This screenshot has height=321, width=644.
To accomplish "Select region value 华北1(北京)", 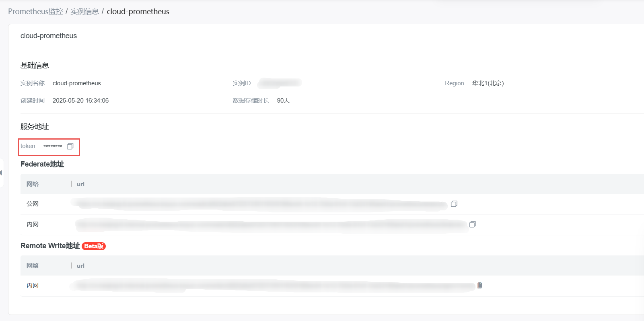I will pos(488,83).
